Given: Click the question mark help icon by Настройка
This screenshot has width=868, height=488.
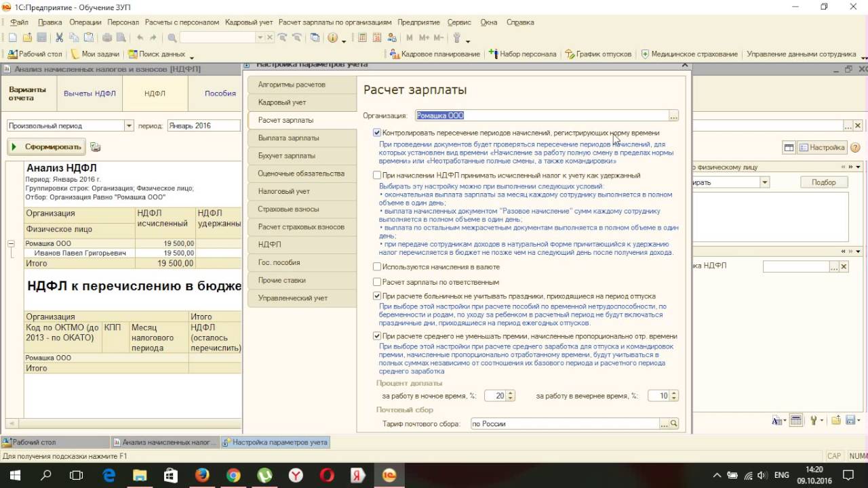Looking at the screenshot, I should click(855, 147).
